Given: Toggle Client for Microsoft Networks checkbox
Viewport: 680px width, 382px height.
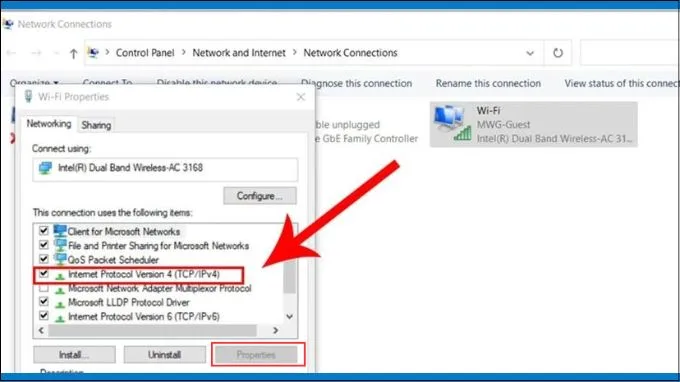Looking at the screenshot, I should point(43,230).
